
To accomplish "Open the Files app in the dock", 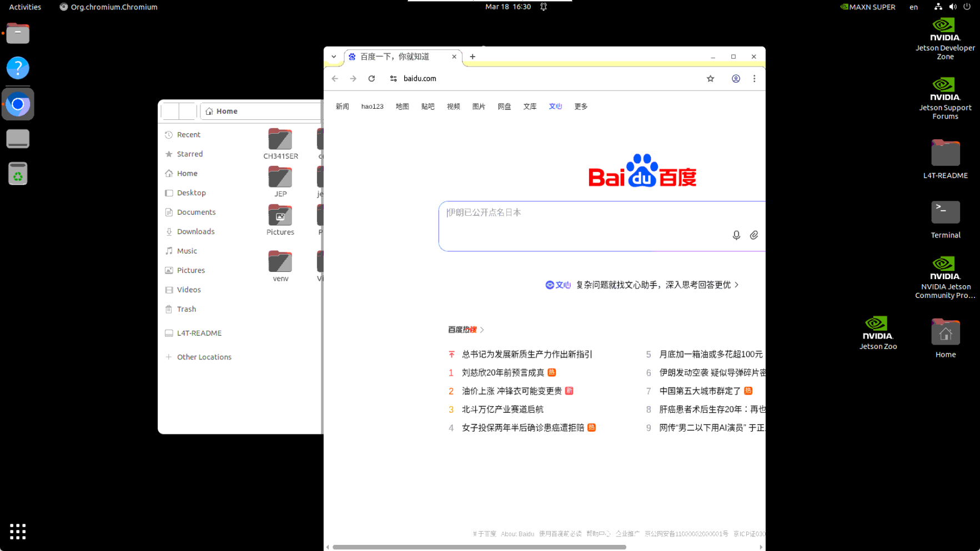I will (x=18, y=33).
